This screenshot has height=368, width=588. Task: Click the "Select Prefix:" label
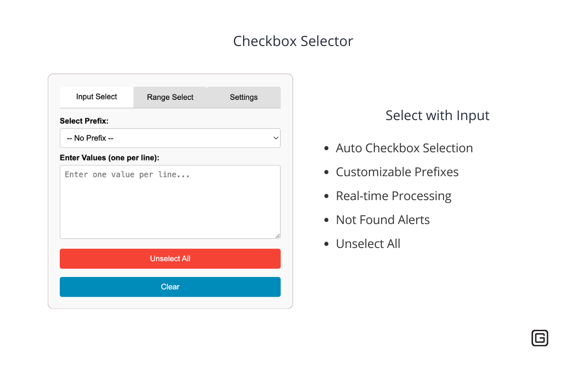coord(84,121)
